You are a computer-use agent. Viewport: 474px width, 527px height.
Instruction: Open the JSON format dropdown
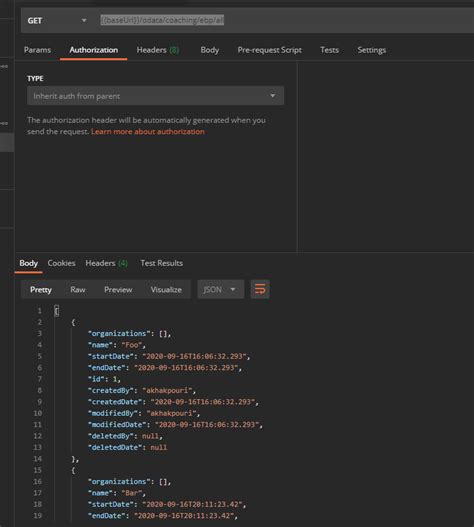pyautogui.click(x=220, y=289)
